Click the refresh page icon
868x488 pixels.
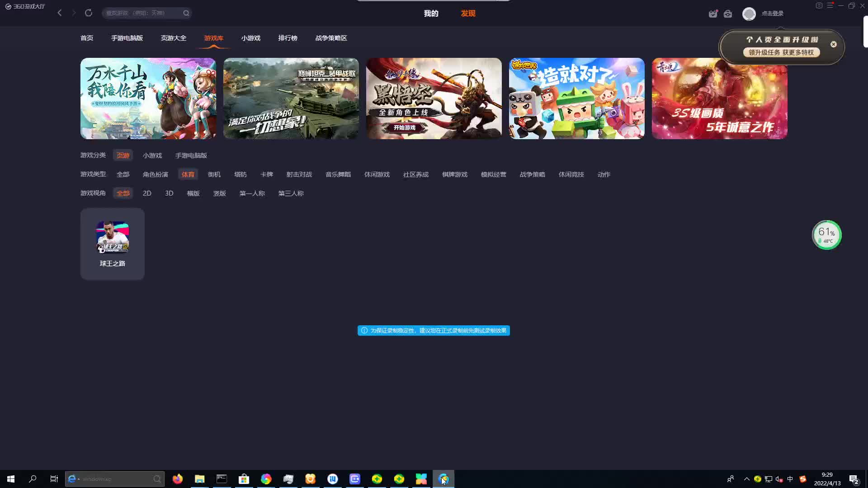89,13
